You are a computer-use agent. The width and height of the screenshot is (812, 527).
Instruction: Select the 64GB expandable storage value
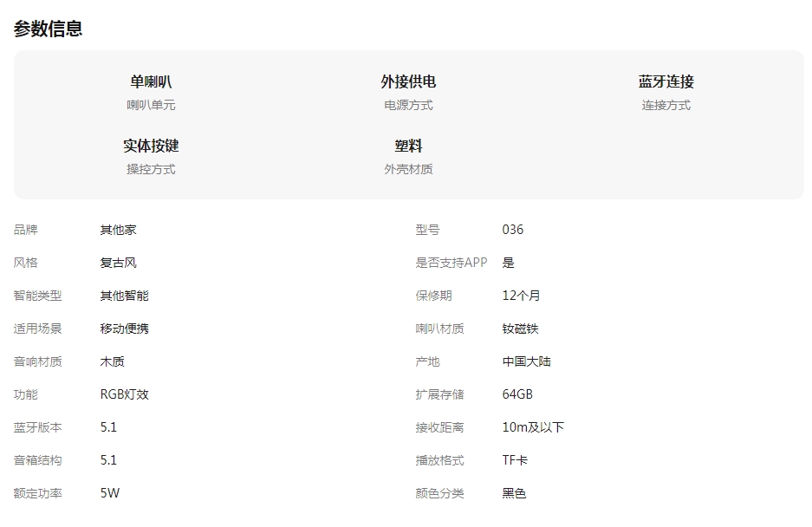[517, 394]
